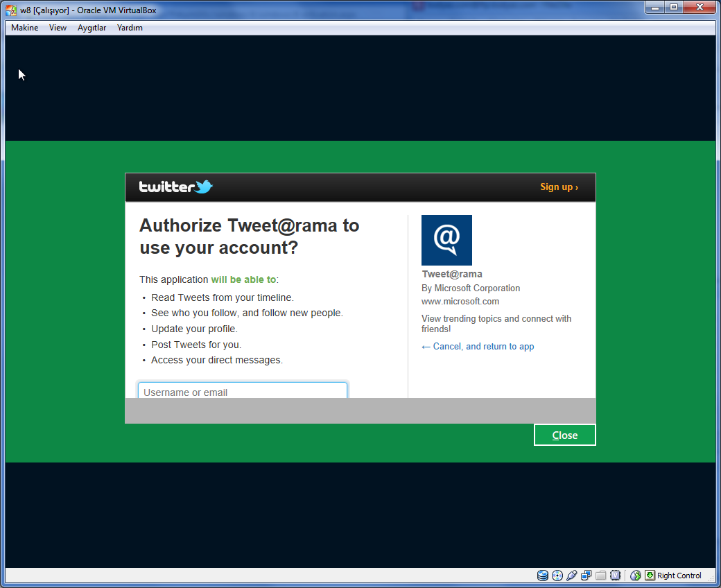The image size is (721, 588).
Task: Maximize the VirtualBox window
Action: (674, 8)
